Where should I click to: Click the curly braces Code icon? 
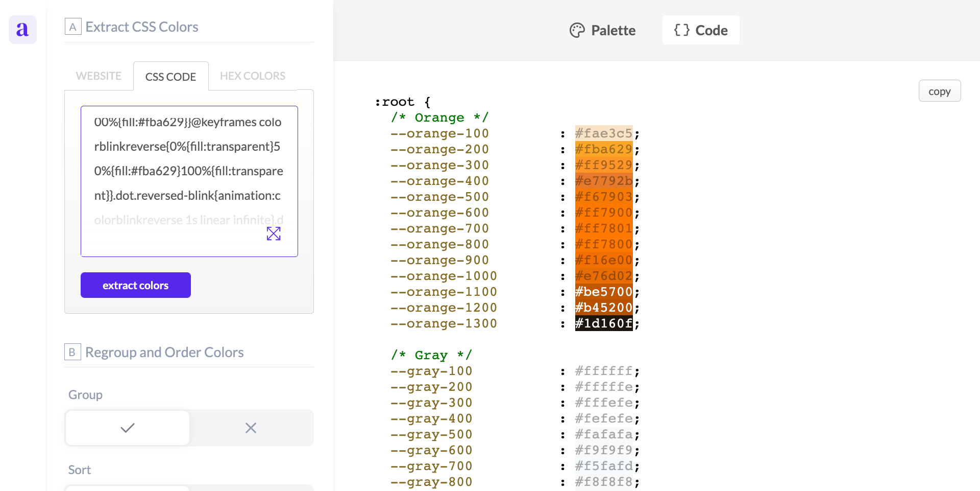(681, 30)
